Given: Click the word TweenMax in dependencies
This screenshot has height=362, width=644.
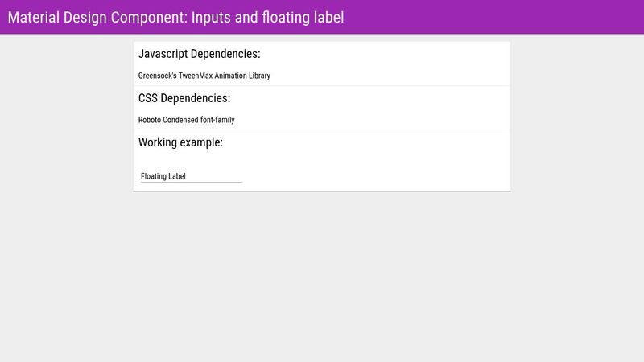Looking at the screenshot, I should pyautogui.click(x=195, y=76).
